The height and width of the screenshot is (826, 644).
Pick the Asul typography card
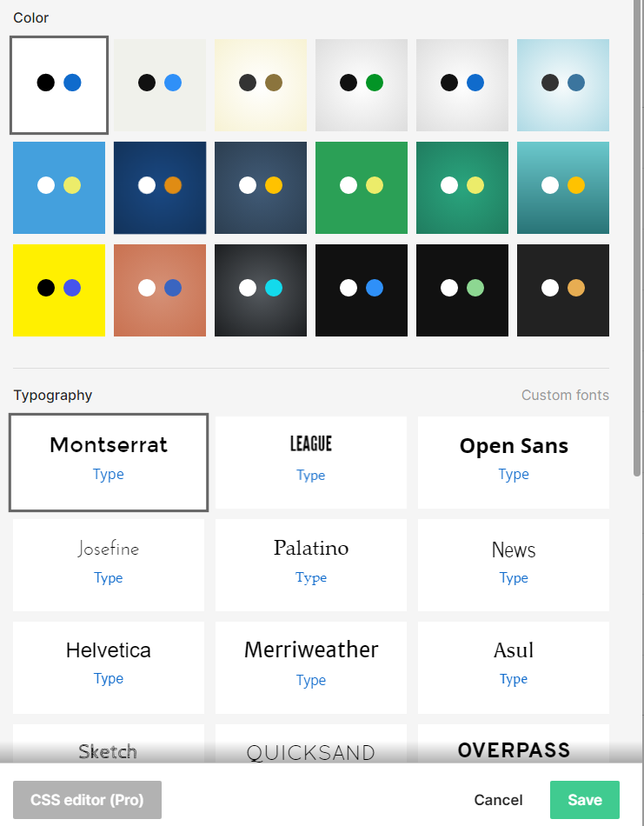[x=514, y=668]
